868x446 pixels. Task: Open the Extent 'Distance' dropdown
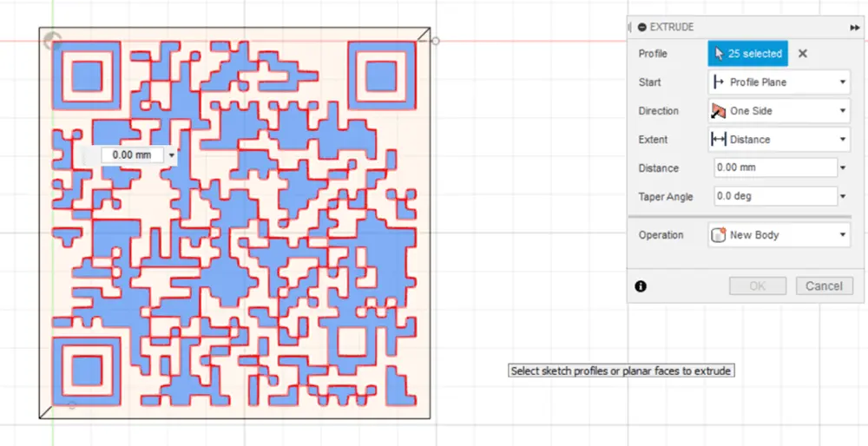pos(779,140)
